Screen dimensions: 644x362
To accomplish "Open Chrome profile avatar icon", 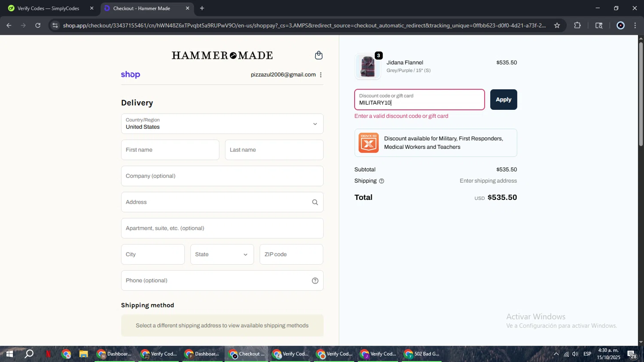I will [x=620, y=25].
